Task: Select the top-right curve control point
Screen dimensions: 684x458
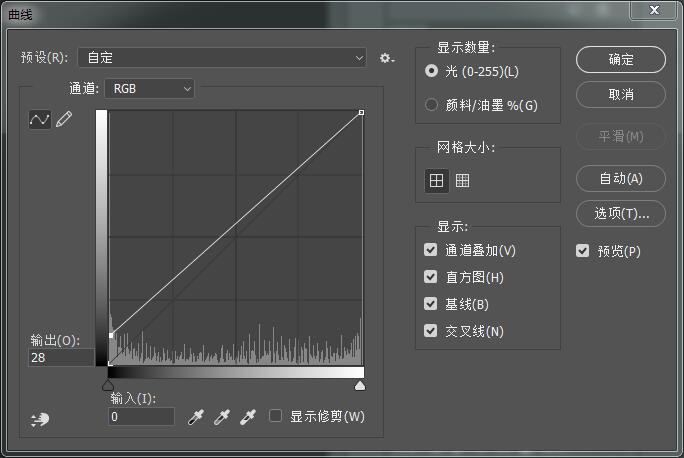Action: pyautogui.click(x=361, y=113)
